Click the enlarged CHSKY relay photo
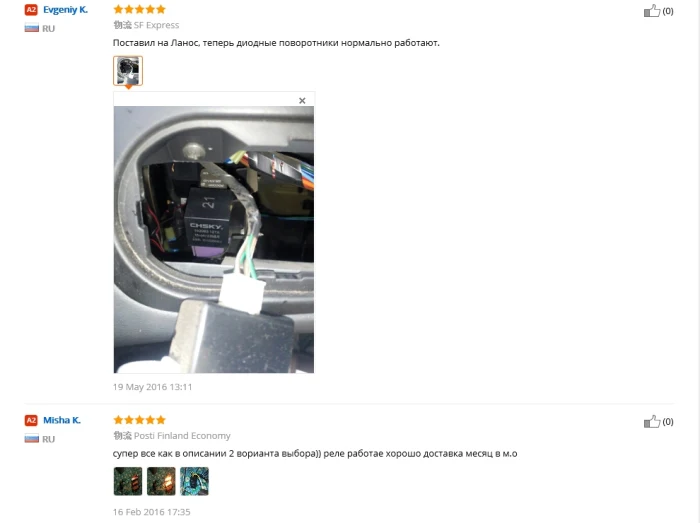The width and height of the screenshot is (700, 523). pyautogui.click(x=214, y=240)
